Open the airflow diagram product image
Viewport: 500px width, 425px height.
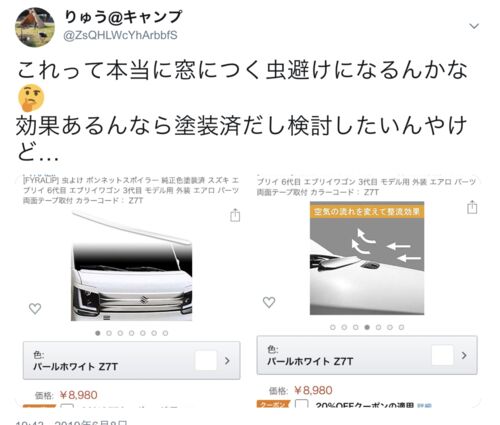(x=367, y=258)
